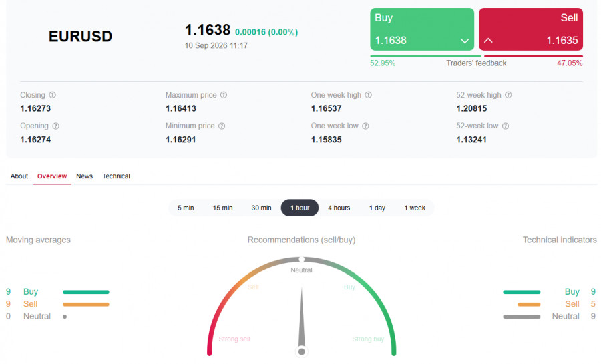
Task: Click the Technical indicators Sell bar
Action: (x=529, y=305)
